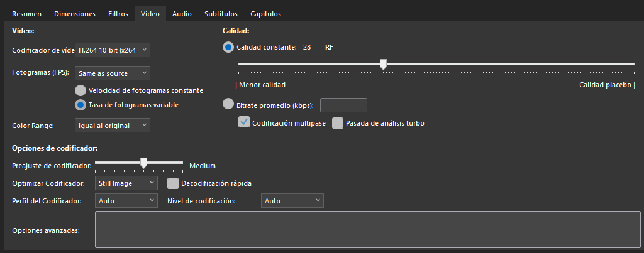The width and height of the screenshot is (644, 253).
Task: Open the Audio tab
Action: point(182,14)
